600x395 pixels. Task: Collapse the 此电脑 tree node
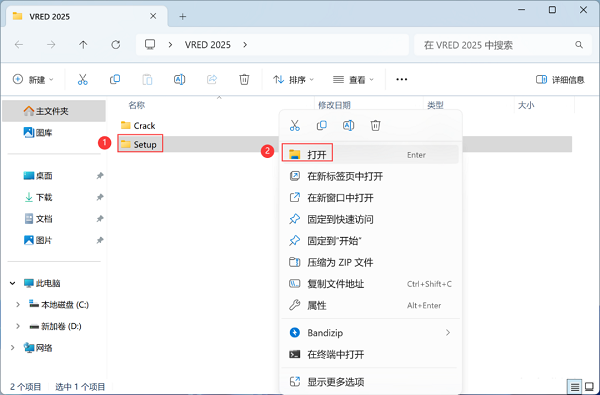click(x=13, y=283)
